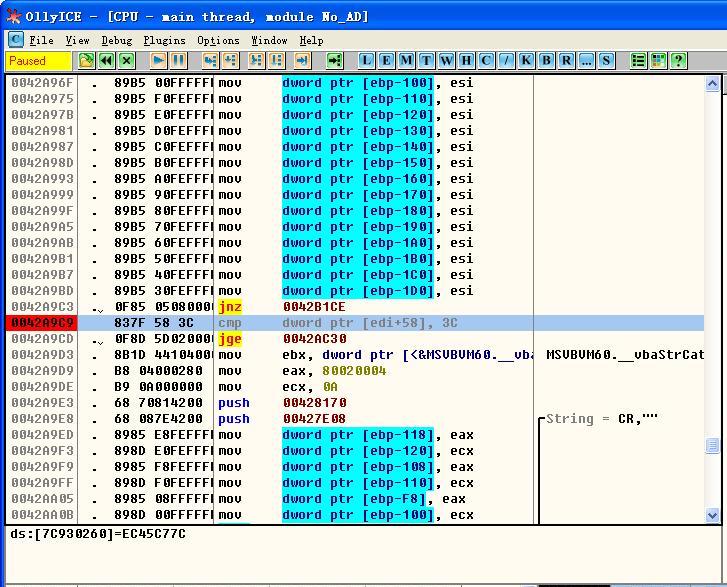
Task: Open Run trace with ellipsis button
Action: pos(586,61)
